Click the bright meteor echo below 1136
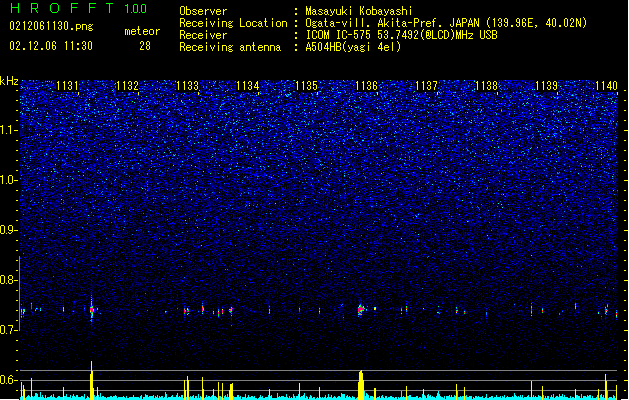The height and width of the screenshot is (400, 629). [361, 309]
